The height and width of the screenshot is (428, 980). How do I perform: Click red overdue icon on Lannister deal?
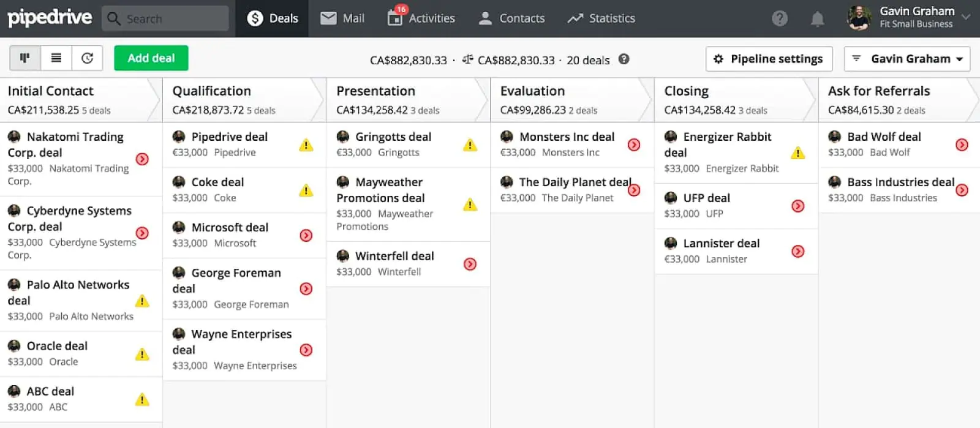pyautogui.click(x=798, y=252)
